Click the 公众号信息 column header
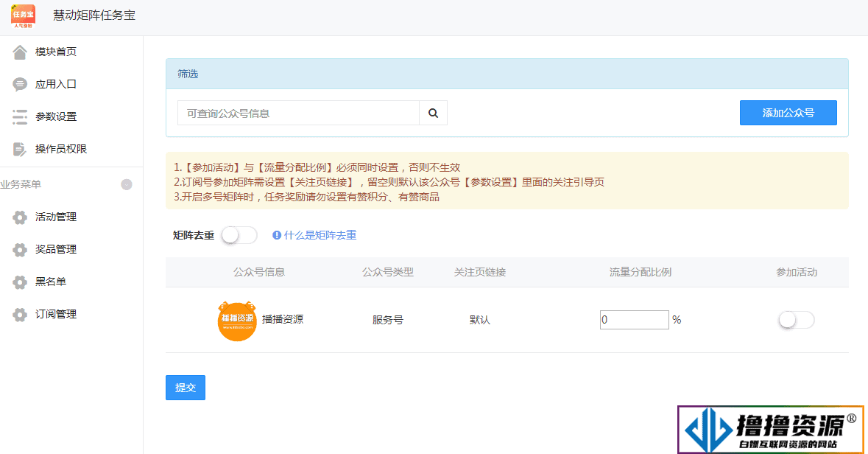Screen dimensions: 868x454 (259, 272)
